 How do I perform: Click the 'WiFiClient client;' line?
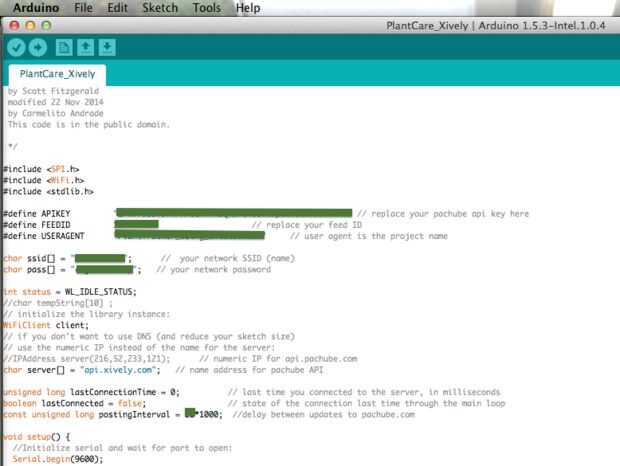(x=46, y=325)
